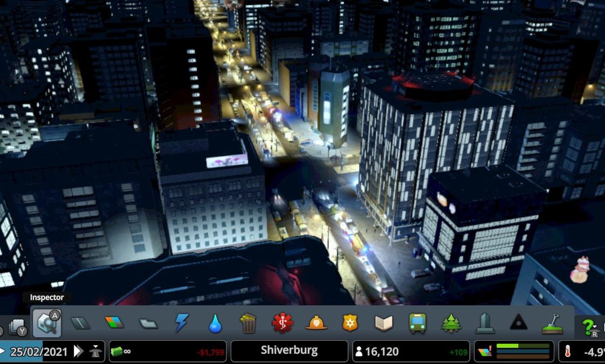
Task: Click the blue commercial demand bar
Action: pos(523,352)
